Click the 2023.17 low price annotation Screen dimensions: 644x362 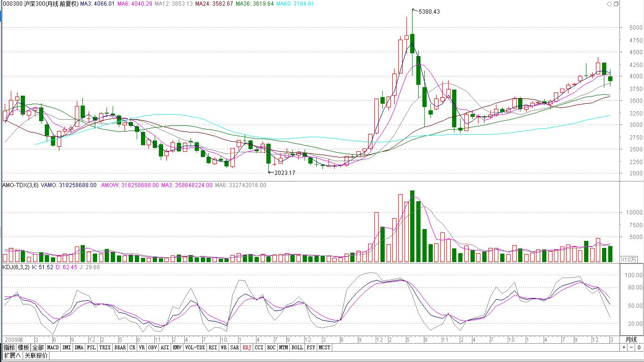click(x=285, y=173)
